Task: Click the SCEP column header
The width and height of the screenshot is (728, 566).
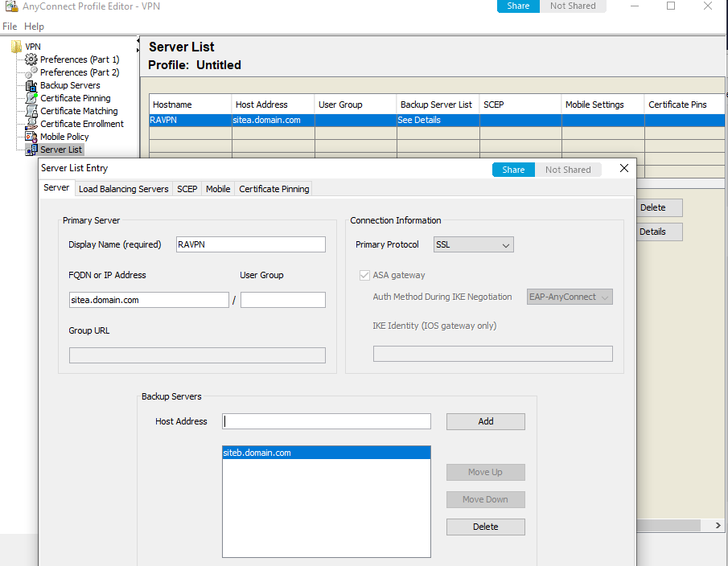Action: [520, 105]
